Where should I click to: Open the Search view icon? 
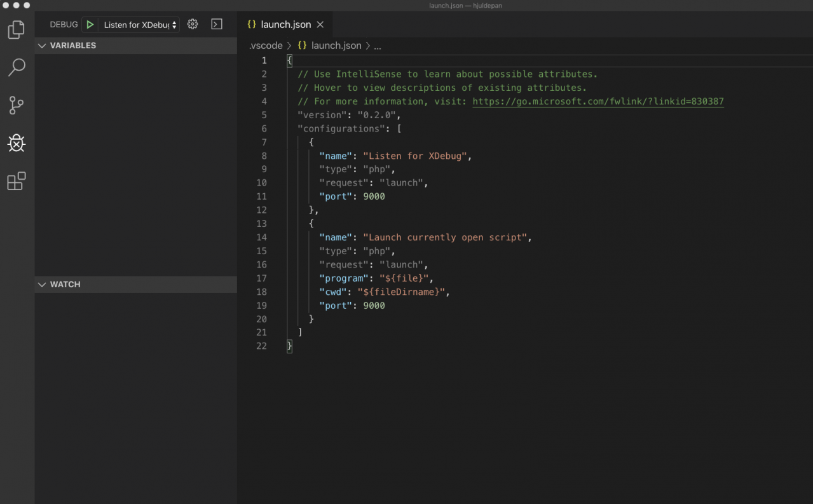[17, 67]
